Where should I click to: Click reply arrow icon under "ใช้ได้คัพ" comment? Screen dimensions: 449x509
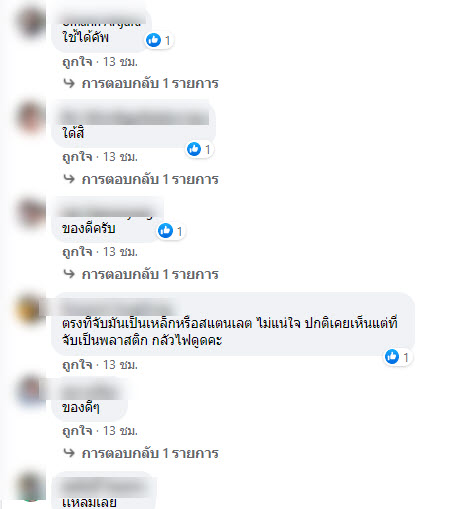(69, 83)
